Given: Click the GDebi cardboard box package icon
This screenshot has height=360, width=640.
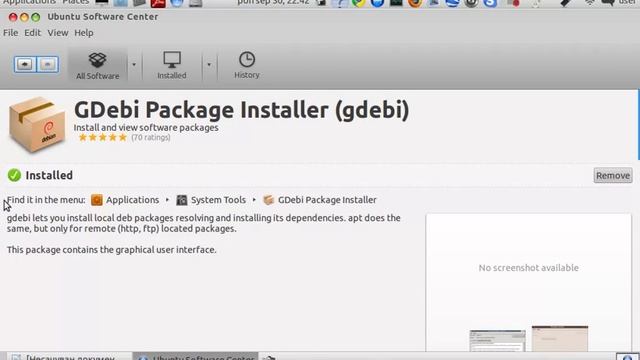Looking at the screenshot, I should click(37, 124).
